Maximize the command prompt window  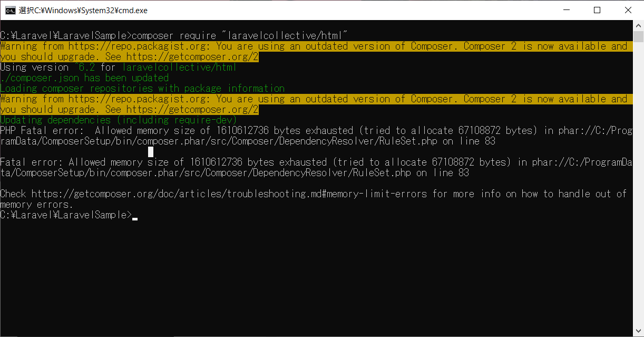[597, 10]
